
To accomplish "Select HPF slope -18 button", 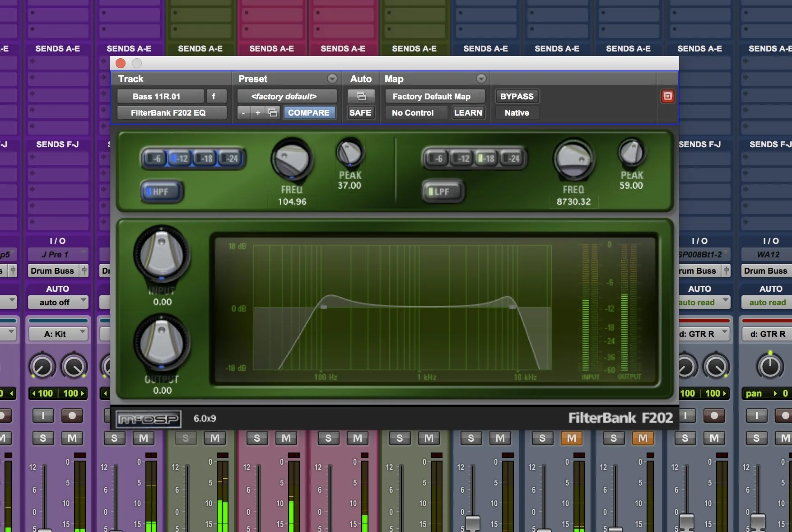I will click(x=205, y=159).
